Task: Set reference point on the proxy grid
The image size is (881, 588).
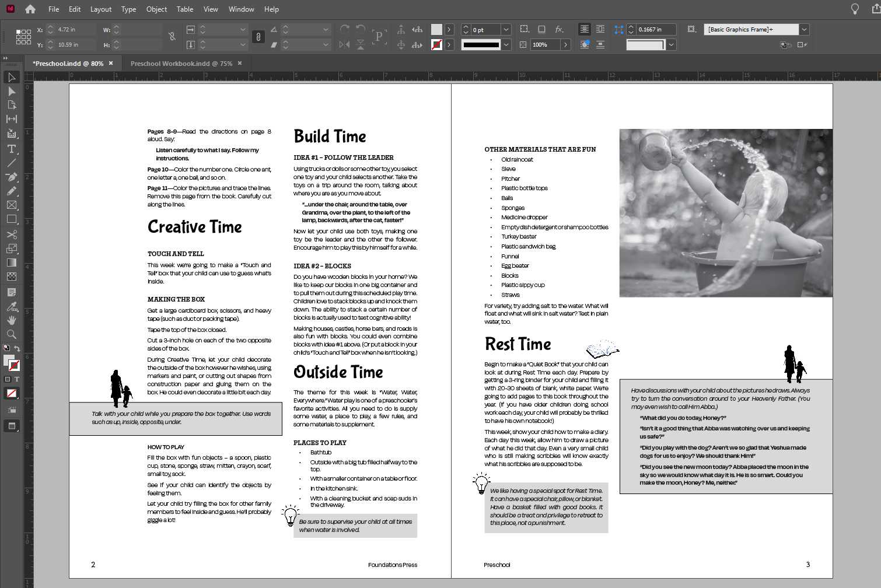Action: click(23, 37)
